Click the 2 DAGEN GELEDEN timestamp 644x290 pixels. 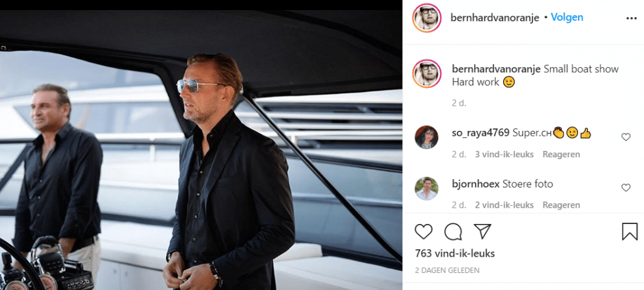(447, 270)
